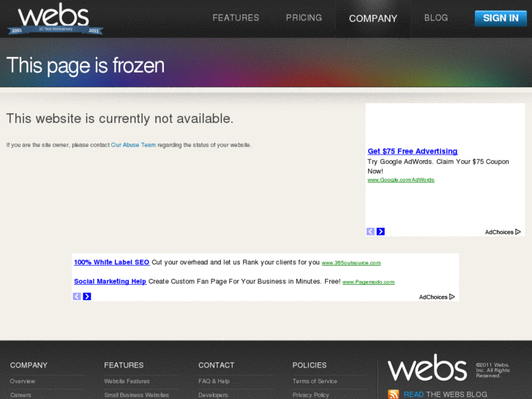This screenshot has width=532, height=399.
Task: Click the SIGN IN button
Action: tap(501, 18)
